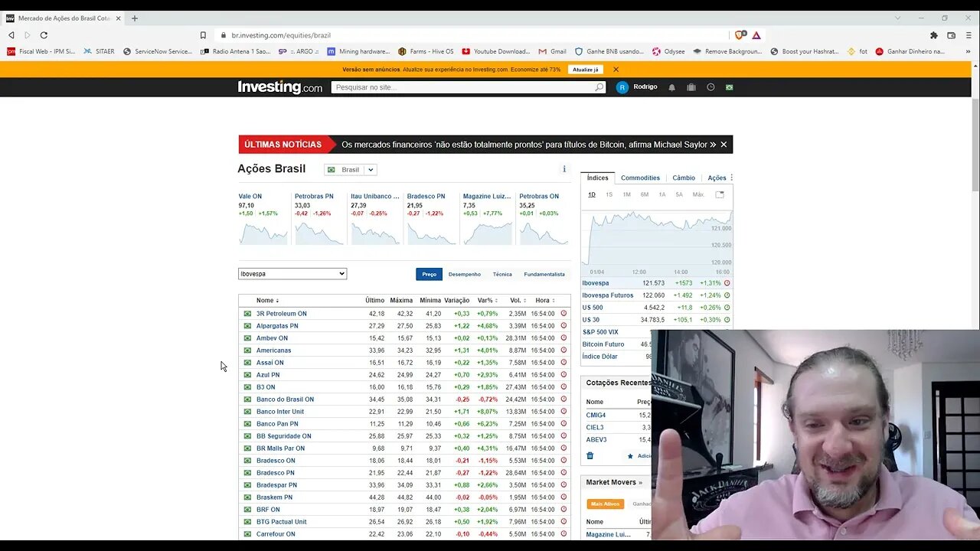The image size is (980, 551).
Task: Close the yellow ad-free promo banner
Action: point(616,70)
